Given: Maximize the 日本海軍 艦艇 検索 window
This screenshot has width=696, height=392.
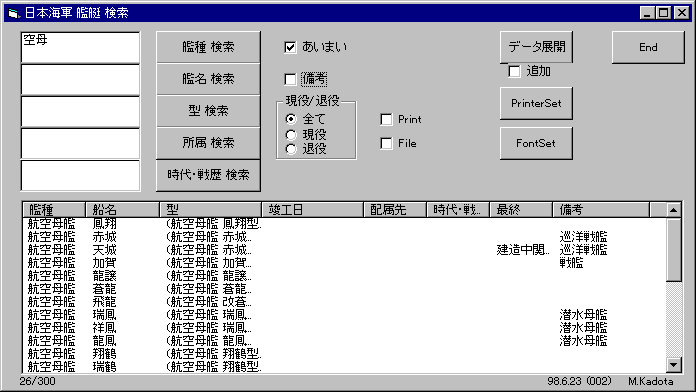Looking at the screenshot, I should (x=664, y=13).
